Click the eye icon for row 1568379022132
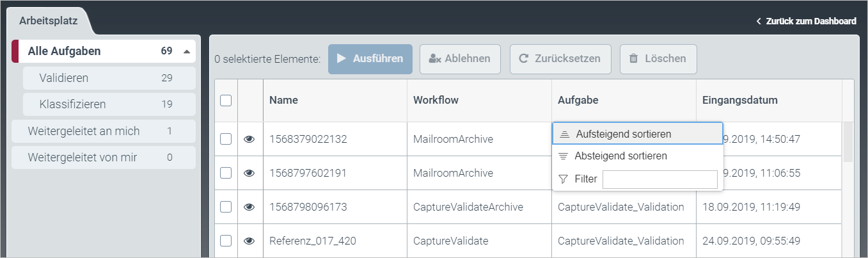This screenshot has width=868, height=258. click(x=249, y=139)
